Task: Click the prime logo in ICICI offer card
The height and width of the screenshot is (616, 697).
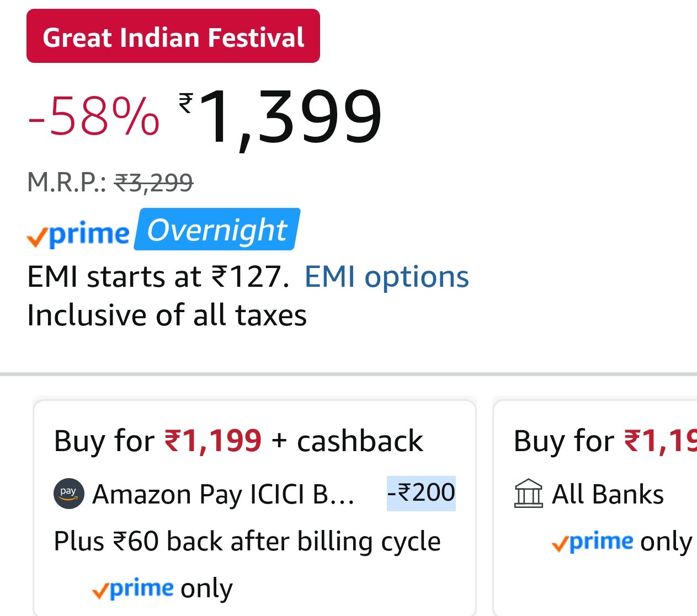Action: point(133,589)
